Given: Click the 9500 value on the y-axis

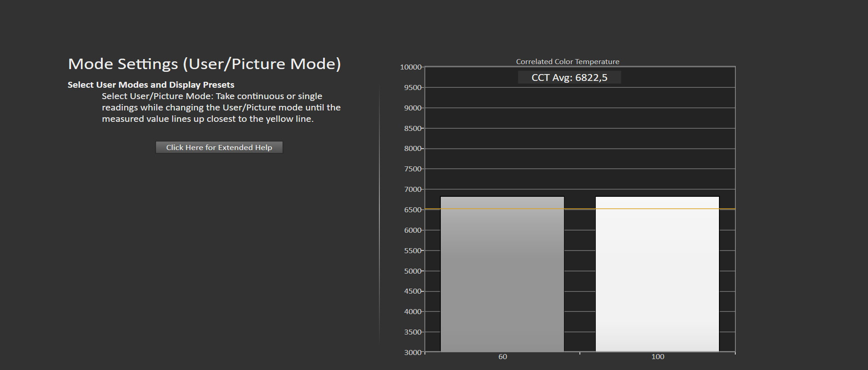Looking at the screenshot, I should click(x=412, y=88).
